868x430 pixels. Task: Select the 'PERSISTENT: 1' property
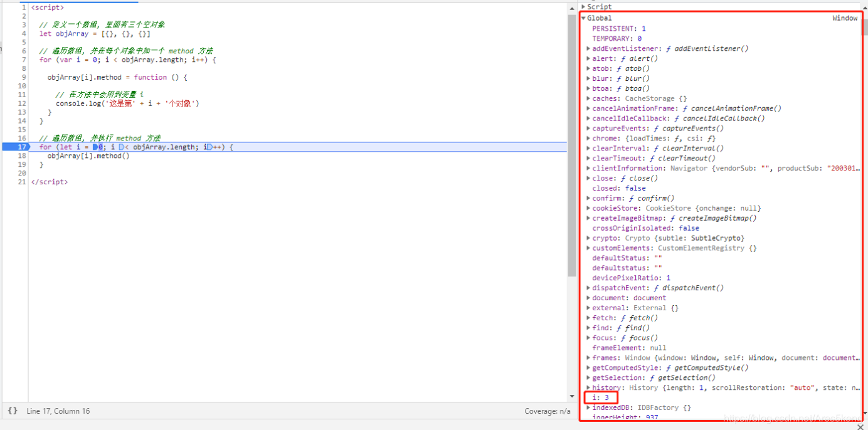tap(619, 28)
